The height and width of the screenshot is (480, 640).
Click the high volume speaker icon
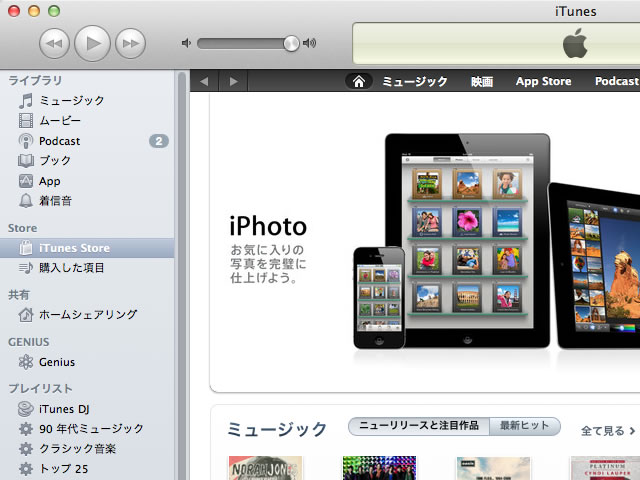tap(309, 43)
